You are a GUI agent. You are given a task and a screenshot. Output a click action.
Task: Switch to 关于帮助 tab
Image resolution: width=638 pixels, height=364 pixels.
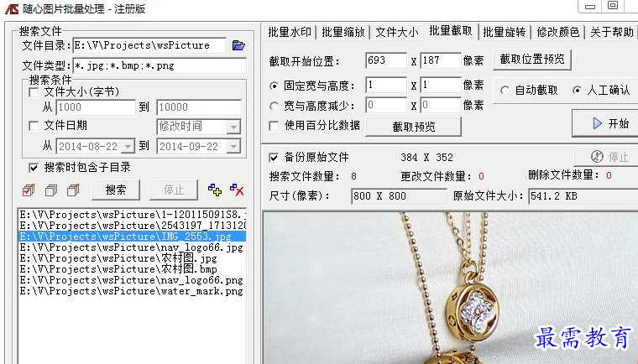[x=611, y=32]
